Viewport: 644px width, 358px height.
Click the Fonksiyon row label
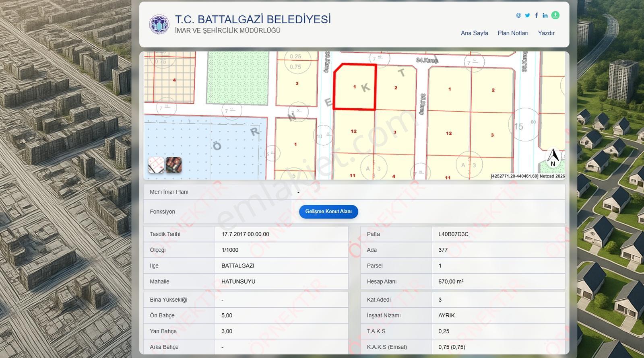pyautogui.click(x=162, y=212)
